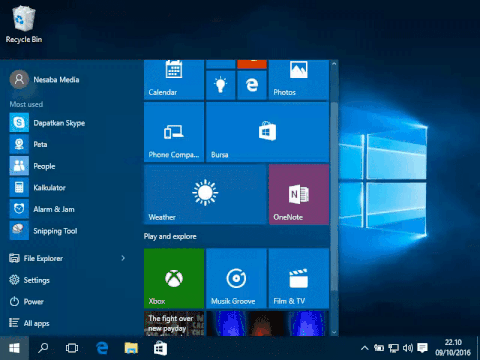Image resolution: width=480 pixels, height=360 pixels.
Task: Click the Start menu scroll up arrow
Action: point(334,64)
